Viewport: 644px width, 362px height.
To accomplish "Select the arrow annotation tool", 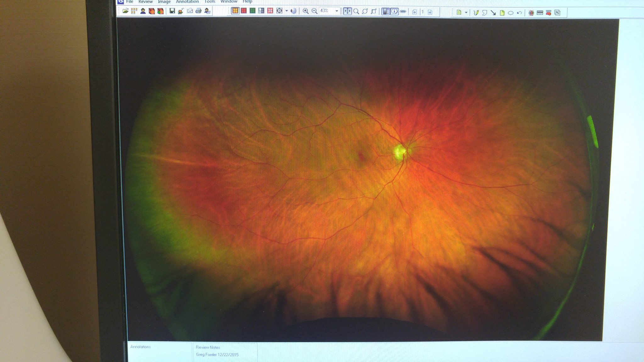I will point(493,13).
